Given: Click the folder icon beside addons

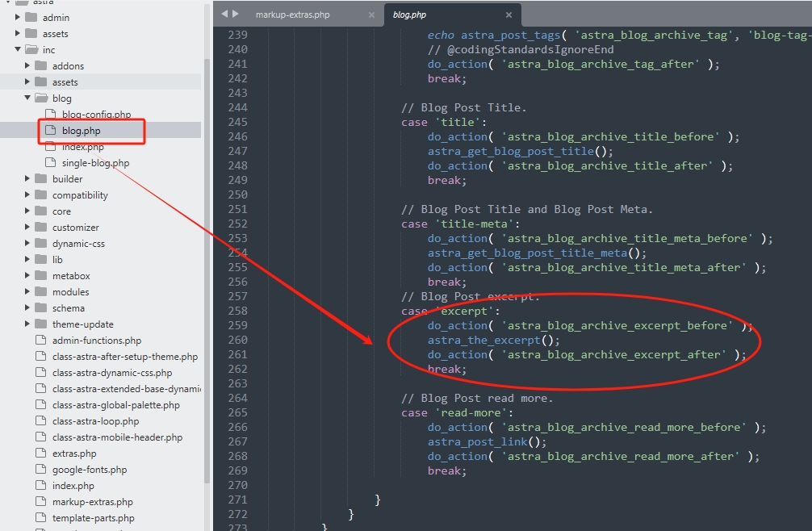Looking at the screenshot, I should 41,65.
